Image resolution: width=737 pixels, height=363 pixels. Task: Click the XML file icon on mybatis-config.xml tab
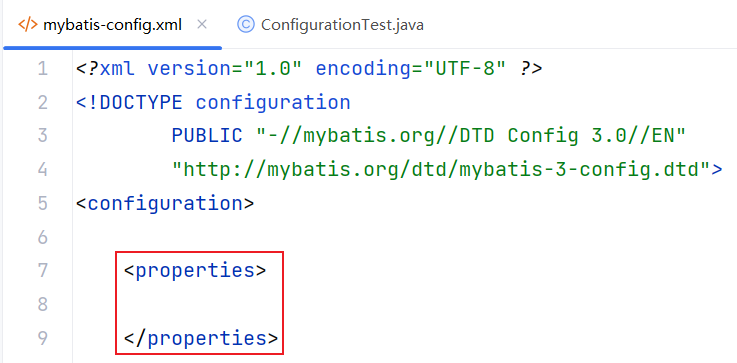point(27,24)
